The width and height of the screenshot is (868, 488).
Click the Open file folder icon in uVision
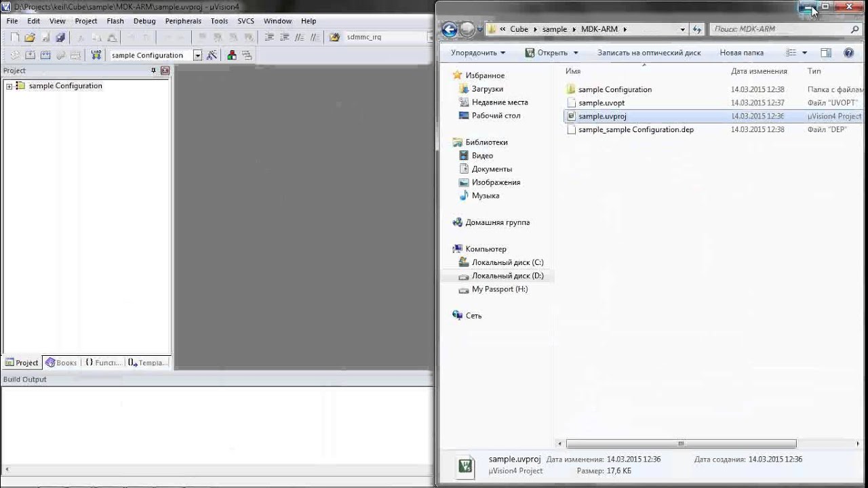(x=30, y=37)
